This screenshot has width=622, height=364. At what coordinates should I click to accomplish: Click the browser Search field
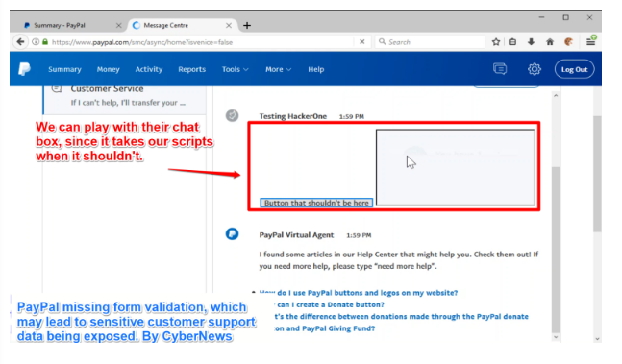point(430,41)
